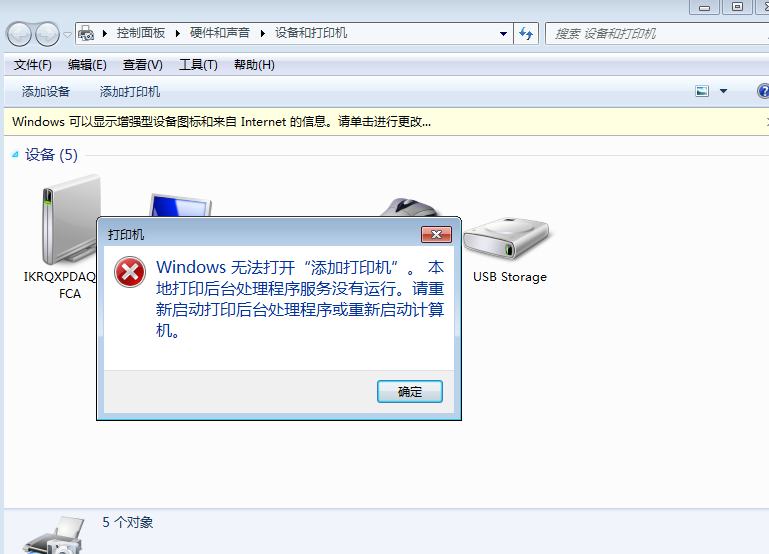Click the Back navigation arrow button
The image size is (769, 554).
(19, 34)
